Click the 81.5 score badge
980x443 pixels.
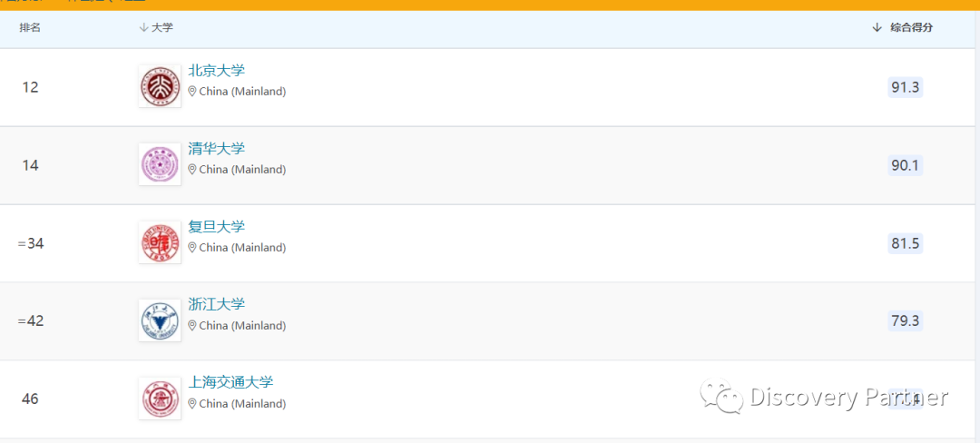(x=905, y=243)
